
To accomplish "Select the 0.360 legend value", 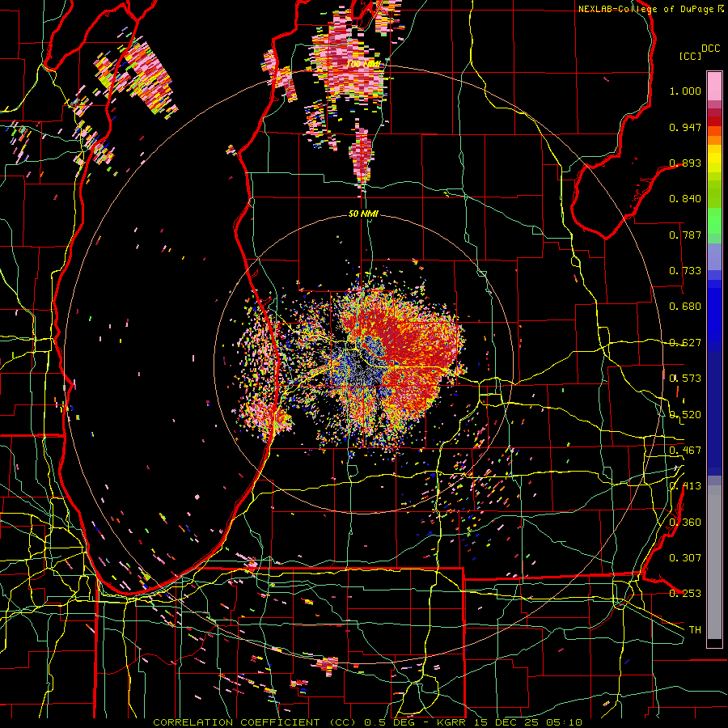I will tap(685, 523).
